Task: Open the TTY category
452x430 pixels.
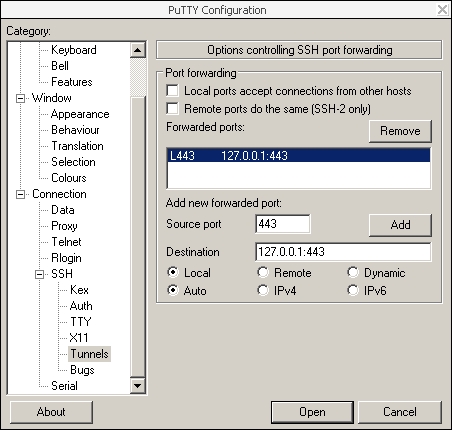Action: [x=81, y=322]
